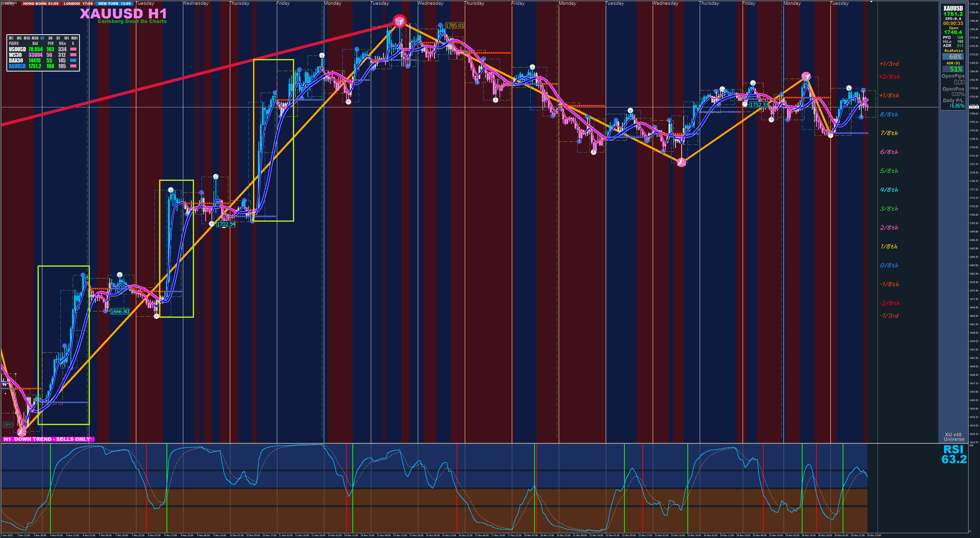
Task: Toggle the OFF button at the chart's bottom left
Action: tap(8, 425)
